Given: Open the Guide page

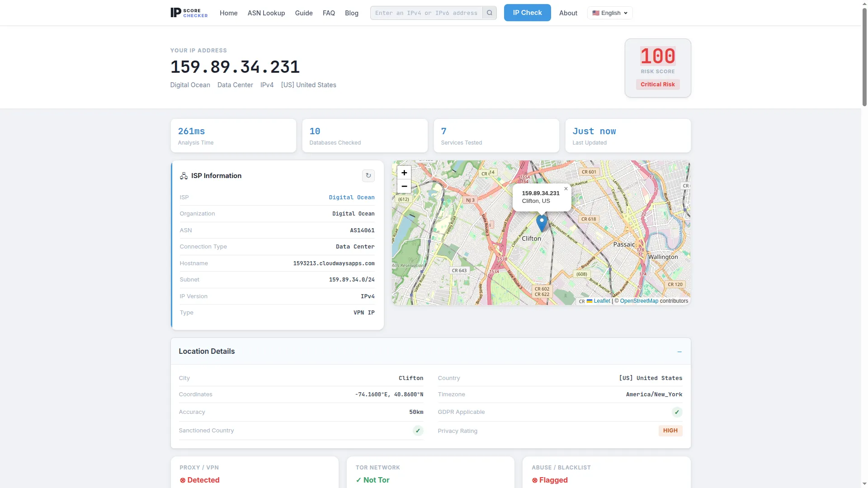Looking at the screenshot, I should pyautogui.click(x=304, y=13).
